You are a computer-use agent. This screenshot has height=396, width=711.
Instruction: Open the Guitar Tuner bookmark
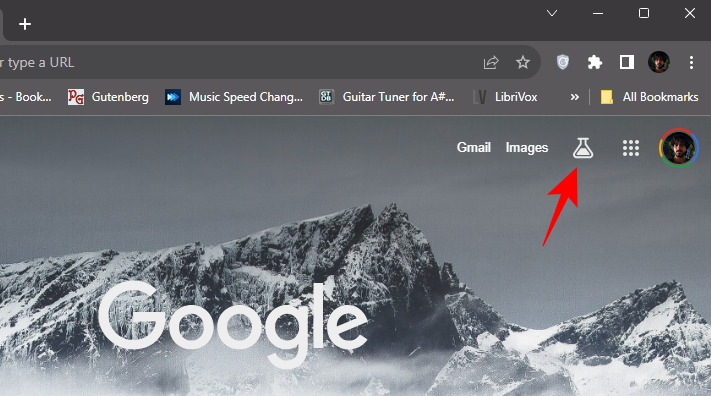(387, 97)
